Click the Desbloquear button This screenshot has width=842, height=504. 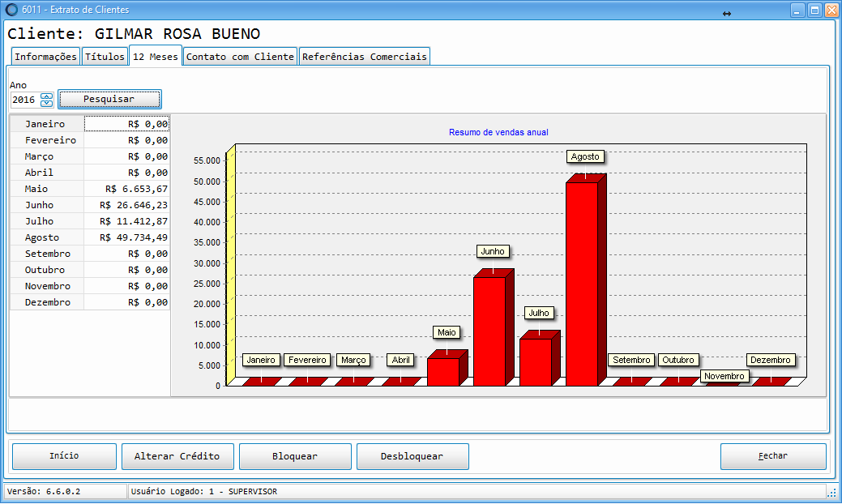(412, 456)
